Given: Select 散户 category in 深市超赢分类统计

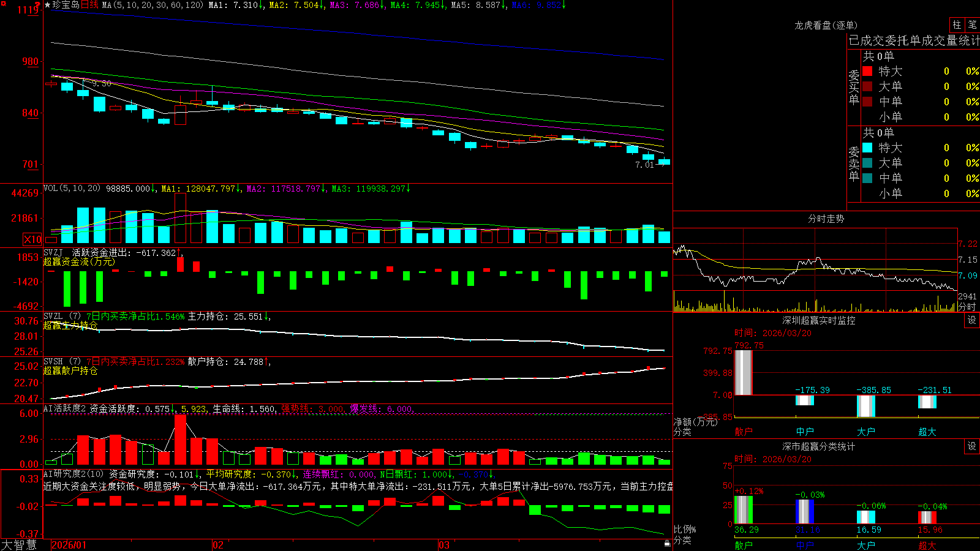Looking at the screenshot, I should pos(744,545).
